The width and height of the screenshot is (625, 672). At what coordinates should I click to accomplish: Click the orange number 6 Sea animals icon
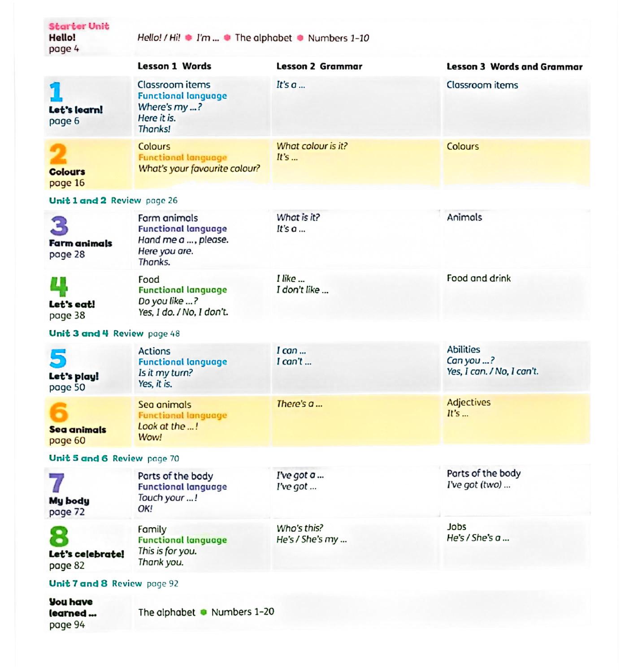[x=59, y=412]
